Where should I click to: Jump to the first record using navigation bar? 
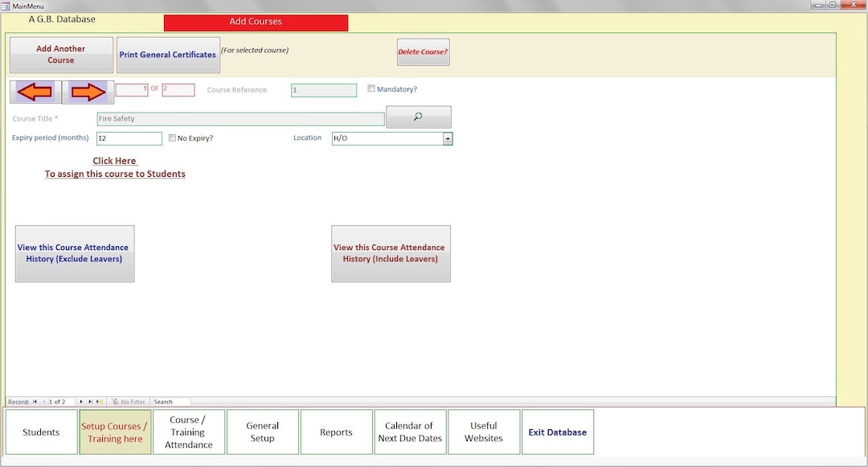pos(35,401)
